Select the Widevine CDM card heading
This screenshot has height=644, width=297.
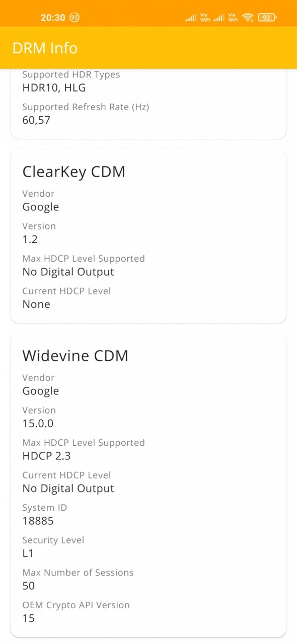[x=76, y=356]
